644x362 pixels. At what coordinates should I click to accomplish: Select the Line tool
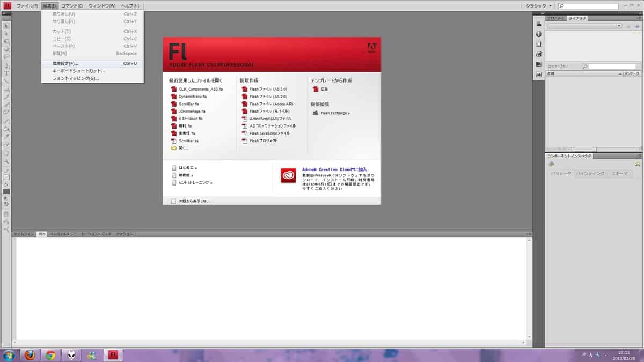point(6,82)
